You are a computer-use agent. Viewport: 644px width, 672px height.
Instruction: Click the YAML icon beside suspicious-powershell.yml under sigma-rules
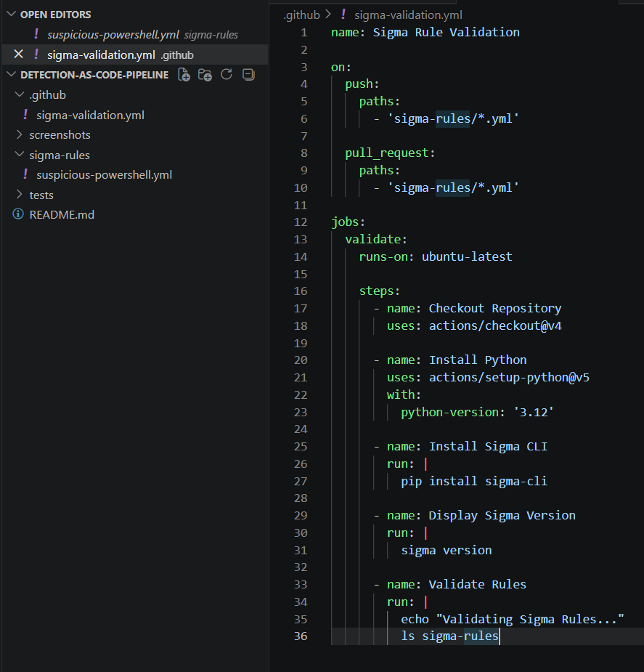(25, 174)
